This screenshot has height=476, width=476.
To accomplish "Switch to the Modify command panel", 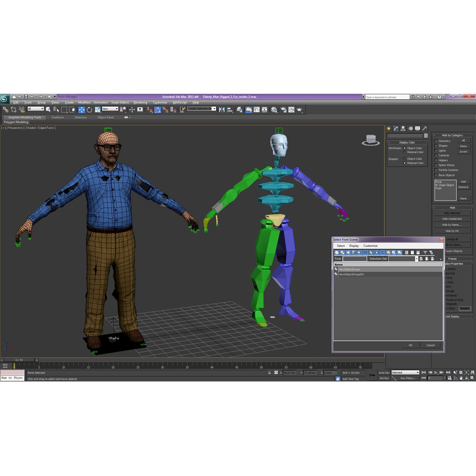I will pos(396,128).
